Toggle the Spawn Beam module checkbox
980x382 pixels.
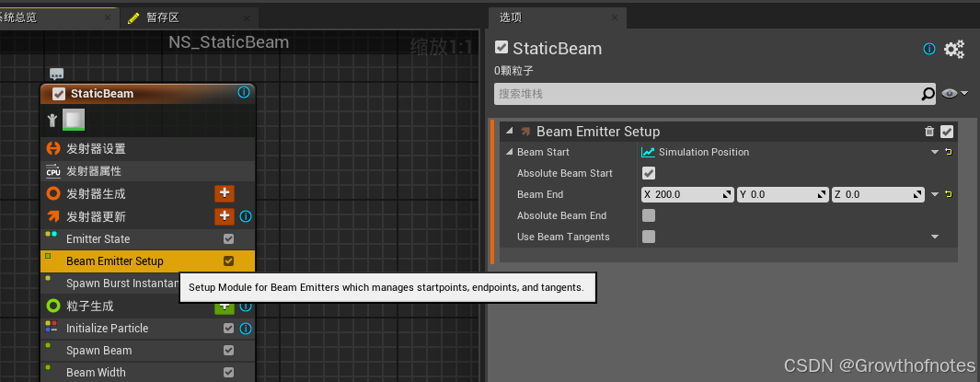(229, 350)
